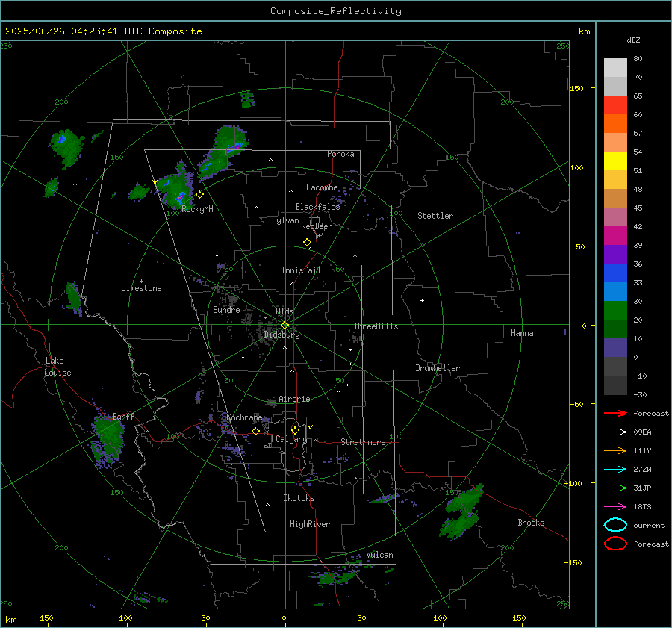
Task: Click the 2025/06/26 04:23:41 UTC timestamp
Action: pos(73,31)
